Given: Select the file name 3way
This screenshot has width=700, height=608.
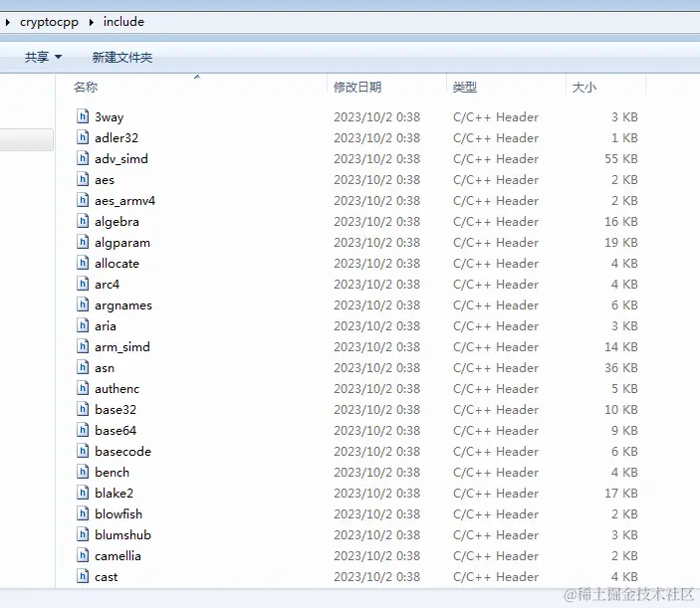Looking at the screenshot, I should (109, 116).
